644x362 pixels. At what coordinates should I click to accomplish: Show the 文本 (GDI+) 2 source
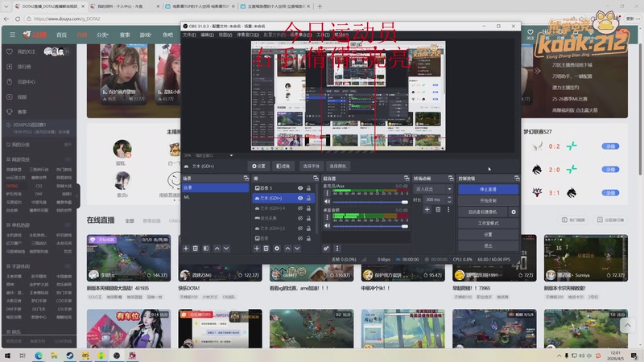pyautogui.click(x=300, y=228)
